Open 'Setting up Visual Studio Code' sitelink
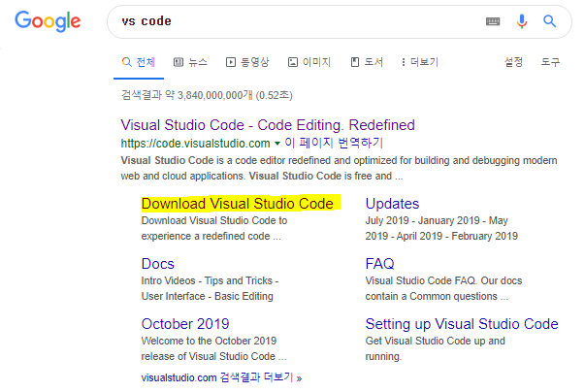 462,324
